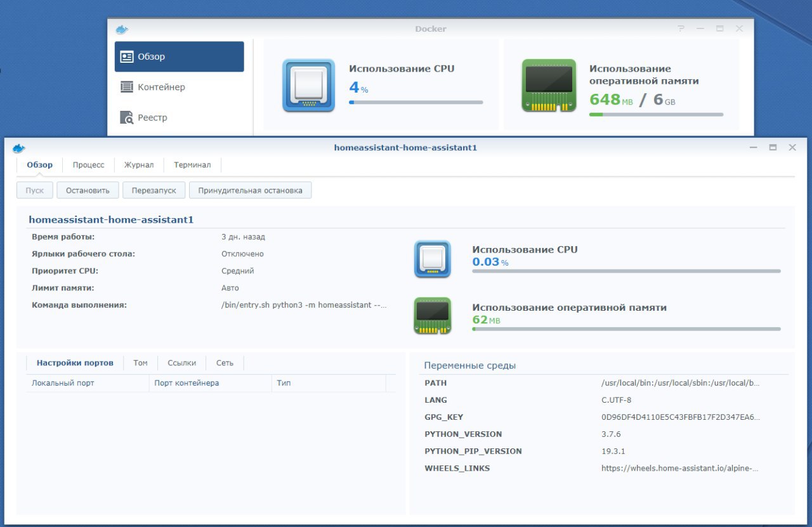Click the Docker overall memory usage progress bar

point(656,115)
